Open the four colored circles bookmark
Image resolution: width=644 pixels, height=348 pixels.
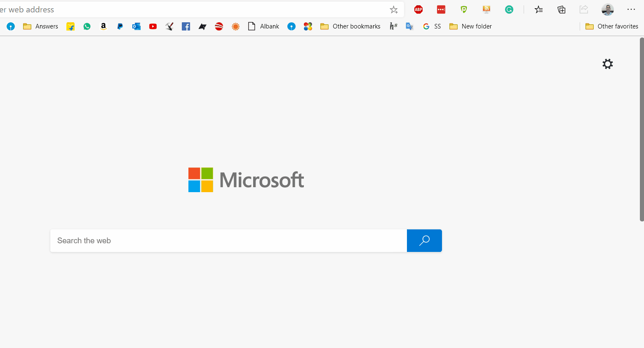(x=308, y=26)
